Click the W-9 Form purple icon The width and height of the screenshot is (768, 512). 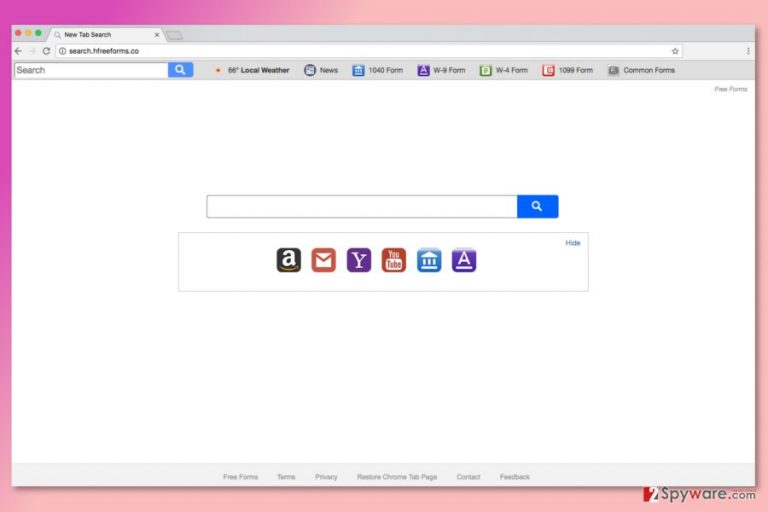[423, 71]
